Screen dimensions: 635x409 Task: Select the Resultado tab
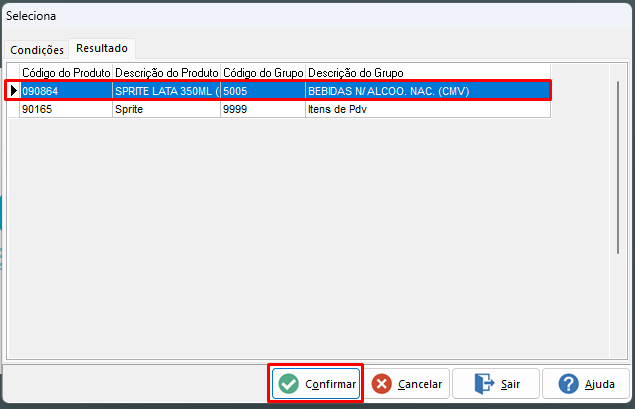(x=102, y=48)
